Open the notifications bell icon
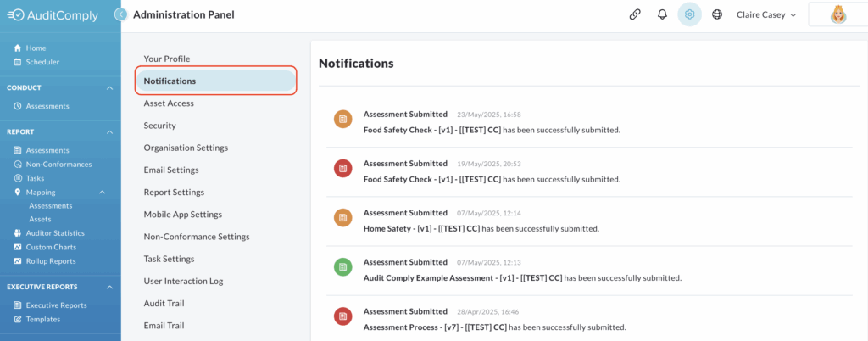 [x=662, y=15]
